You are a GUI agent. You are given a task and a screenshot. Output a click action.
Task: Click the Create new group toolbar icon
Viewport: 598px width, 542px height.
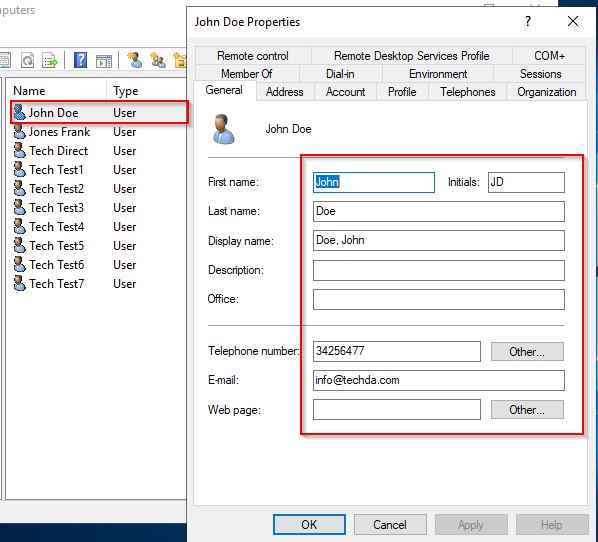[158, 60]
